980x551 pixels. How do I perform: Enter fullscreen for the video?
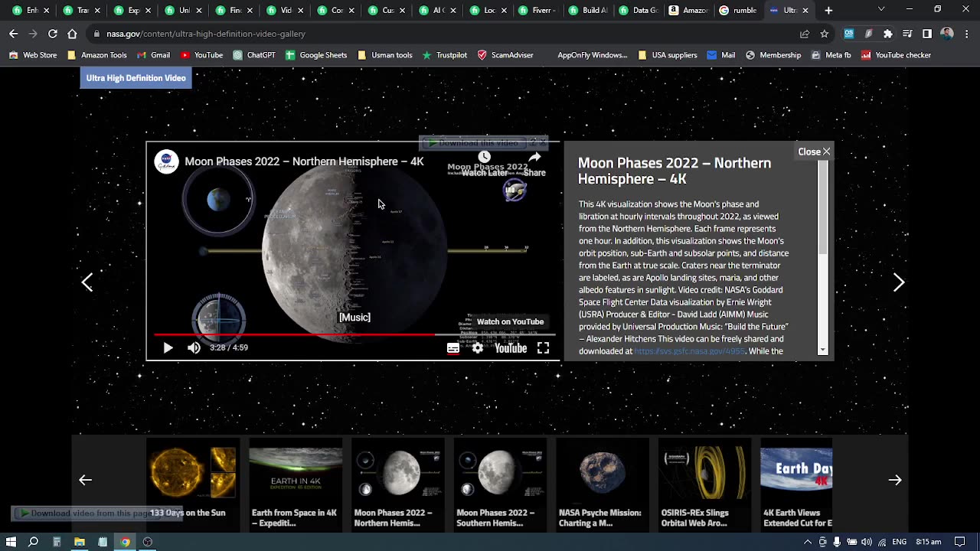pyautogui.click(x=543, y=348)
